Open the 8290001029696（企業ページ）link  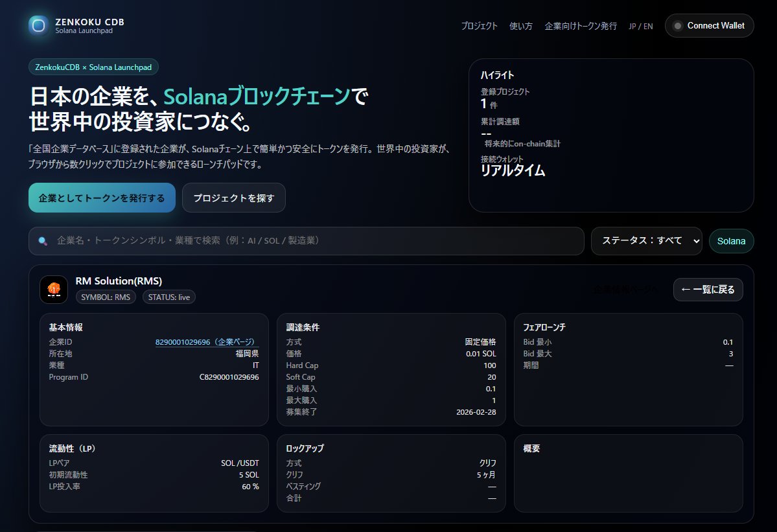click(x=207, y=341)
